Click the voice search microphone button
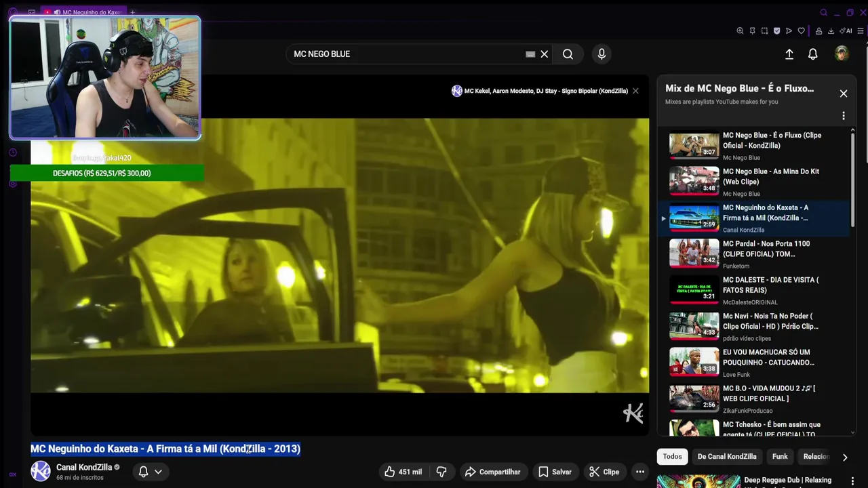Screen dimensions: 868x488 coord(601,54)
